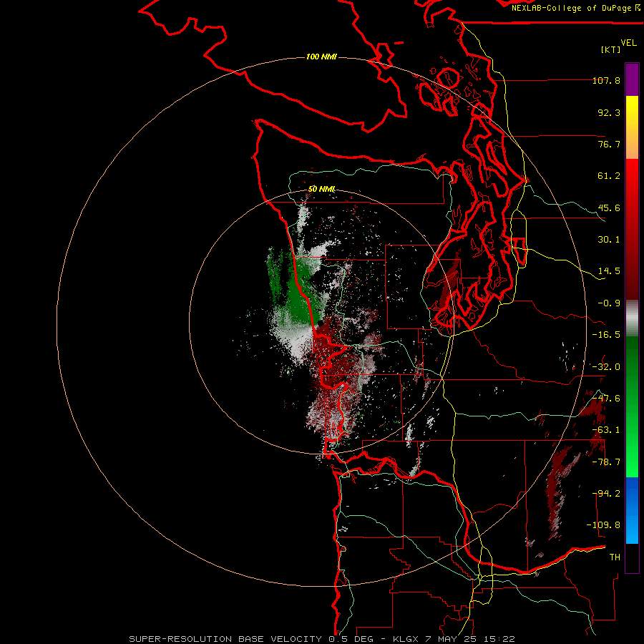Select the 30.1 velocity scale value
This screenshot has width=644, height=644.
click(x=609, y=240)
